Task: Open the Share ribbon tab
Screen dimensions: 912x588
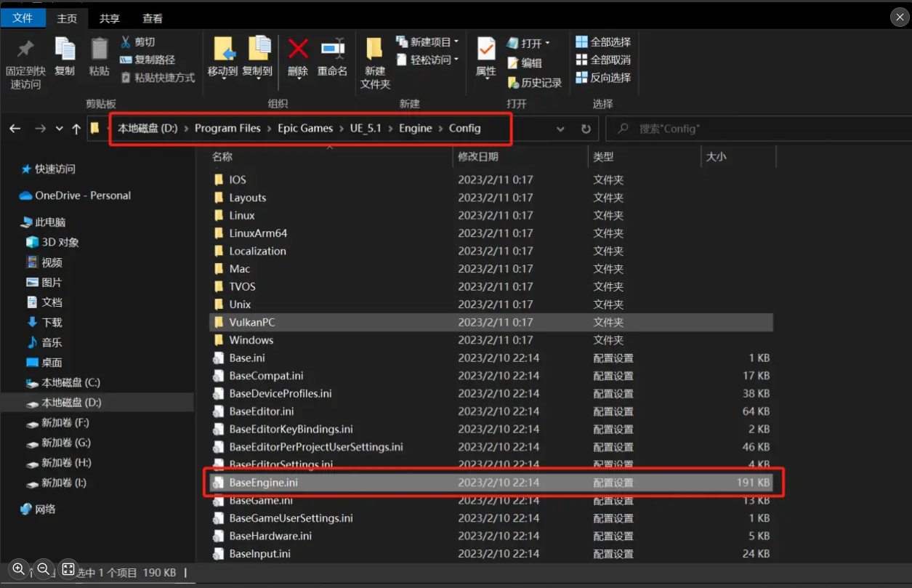Action: click(110, 19)
